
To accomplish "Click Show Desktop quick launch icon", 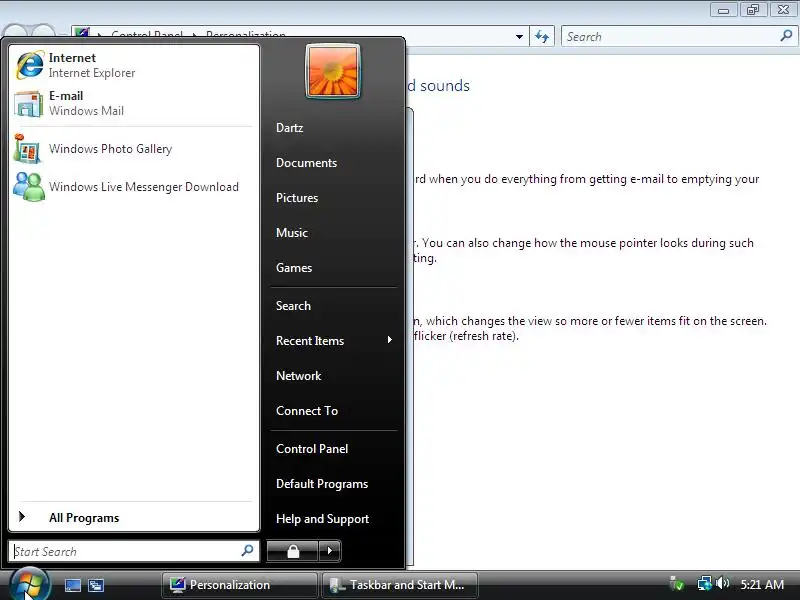I will click(72, 585).
